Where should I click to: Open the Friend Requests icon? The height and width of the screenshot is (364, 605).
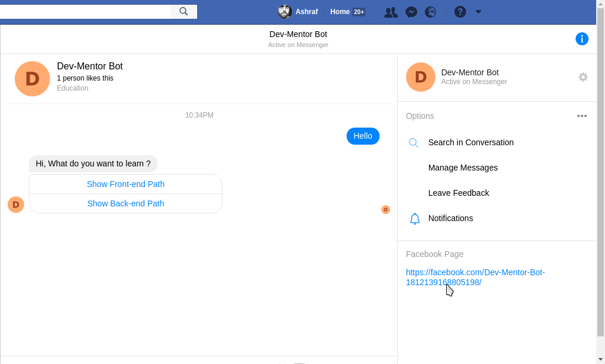coord(391,12)
